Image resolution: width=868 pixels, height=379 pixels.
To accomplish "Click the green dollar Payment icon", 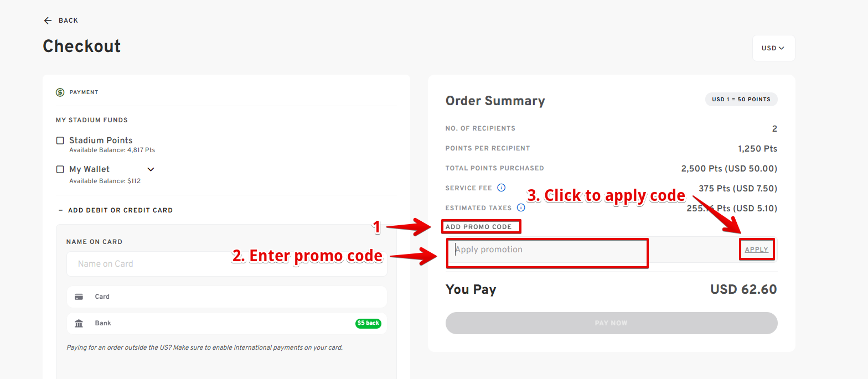I will click(x=60, y=92).
